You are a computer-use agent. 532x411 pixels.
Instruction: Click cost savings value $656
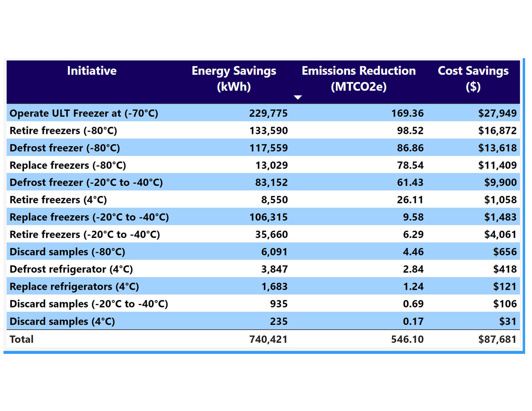pos(505,252)
